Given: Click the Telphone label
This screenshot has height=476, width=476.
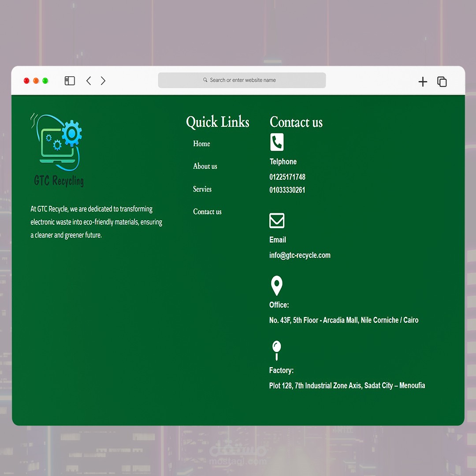Looking at the screenshot, I should pos(283,161).
